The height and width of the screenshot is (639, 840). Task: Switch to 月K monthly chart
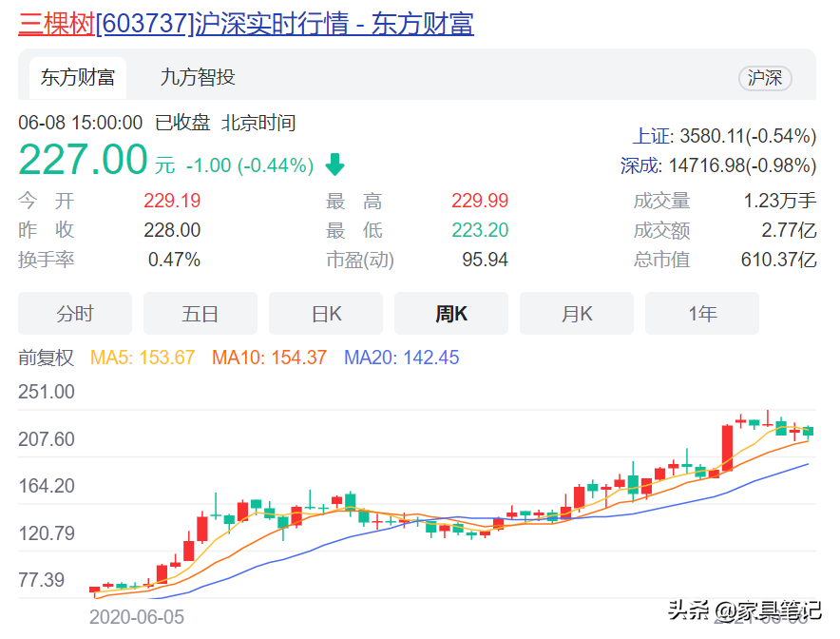(577, 314)
